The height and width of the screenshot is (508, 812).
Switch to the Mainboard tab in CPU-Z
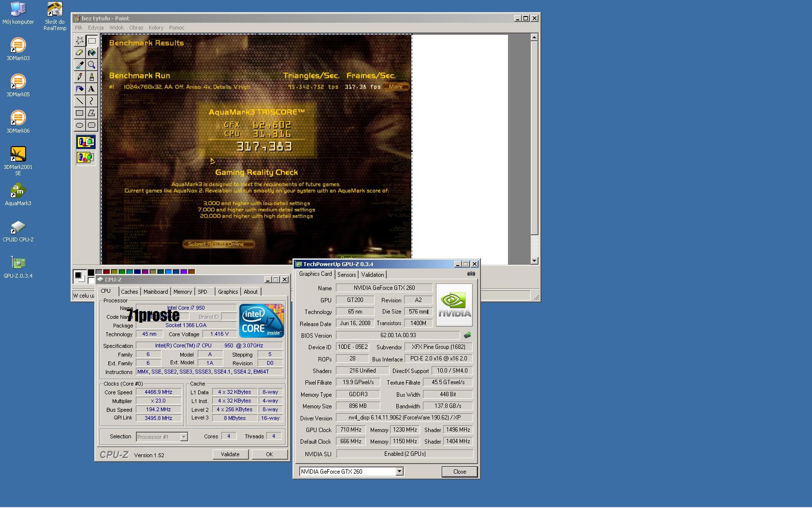[156, 292]
